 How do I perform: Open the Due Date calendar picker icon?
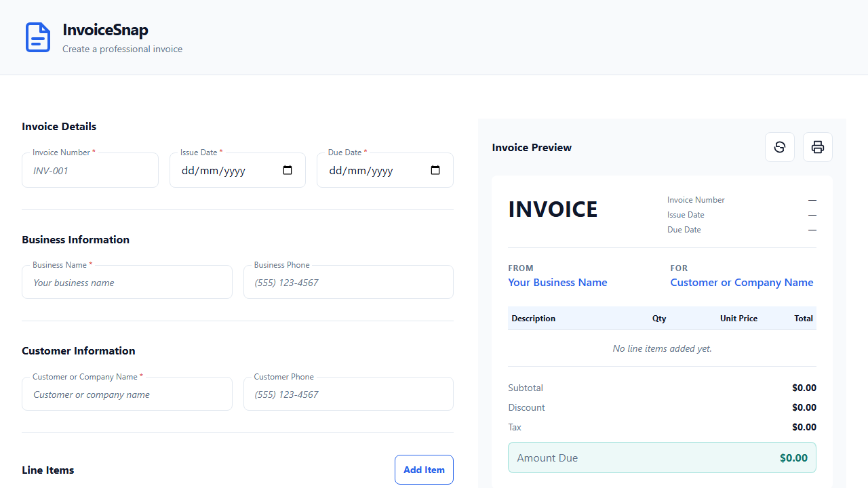tap(435, 170)
